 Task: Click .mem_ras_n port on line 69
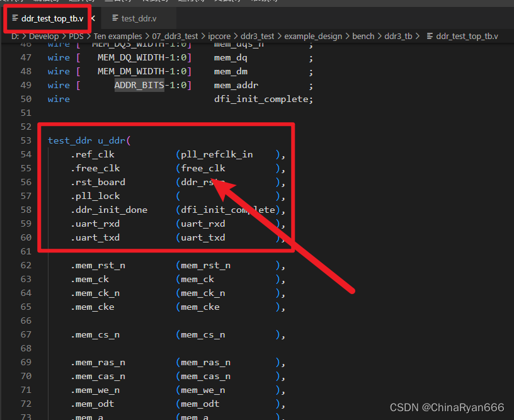pyautogui.click(x=98, y=362)
